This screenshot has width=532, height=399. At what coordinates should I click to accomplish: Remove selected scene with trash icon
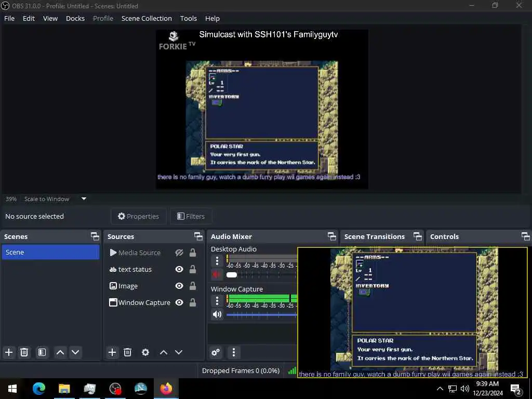tap(24, 353)
